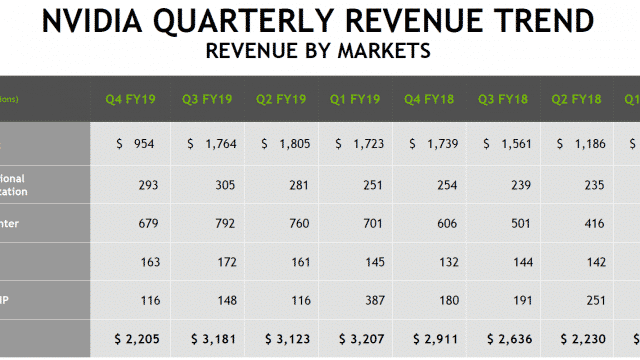Screen dimensions: 640x360
Task: Click the 1,805 value in Q2 FY19
Action: 295,144
